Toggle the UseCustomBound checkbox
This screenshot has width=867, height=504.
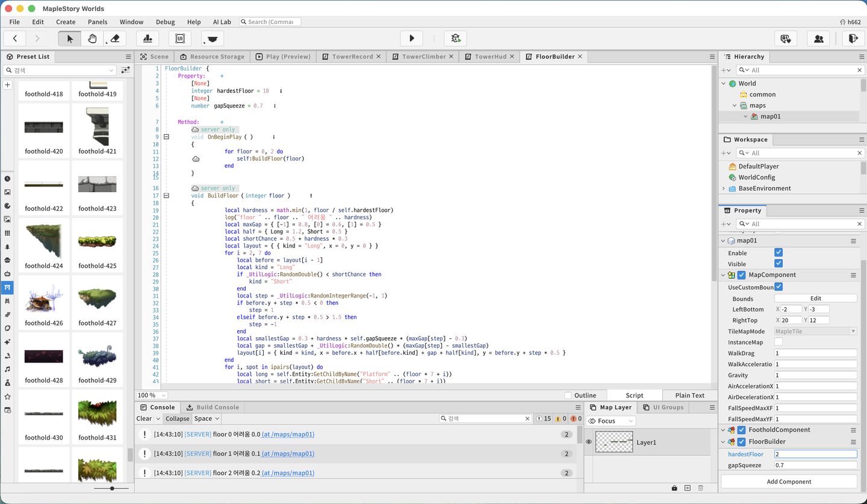pyautogui.click(x=778, y=287)
